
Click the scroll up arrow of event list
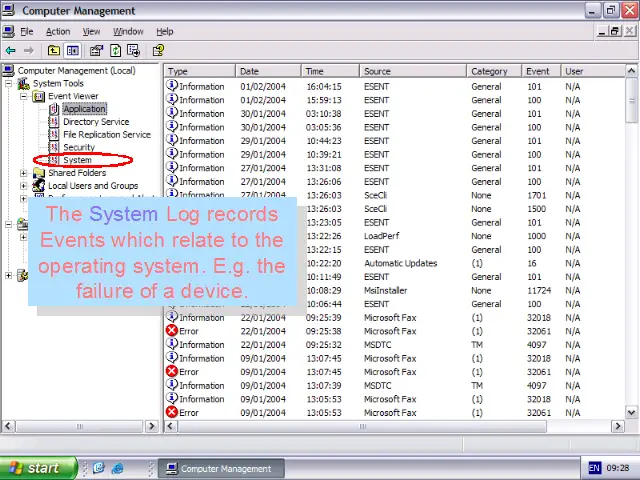(x=631, y=71)
